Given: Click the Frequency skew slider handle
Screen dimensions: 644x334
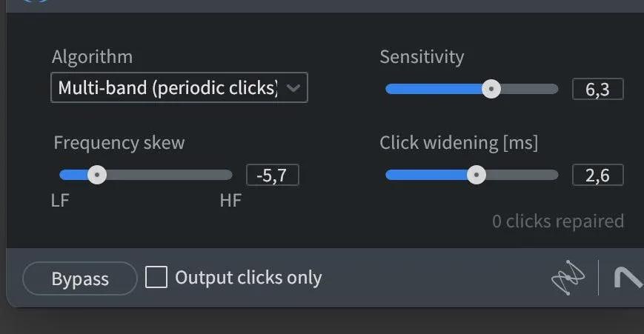Looking at the screenshot, I should tap(97, 175).
